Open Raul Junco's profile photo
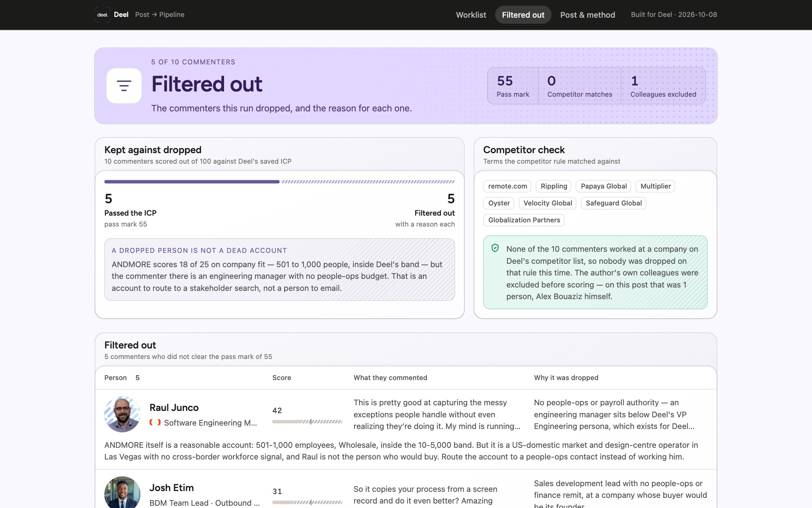Viewport: 812px width, 508px height. [122, 414]
